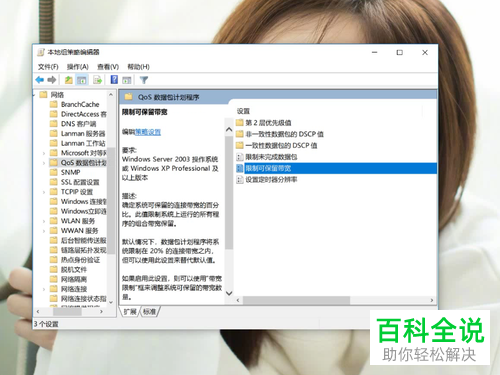Expand the WLAN 服务 tree node
500x375 pixels.
[44, 221]
